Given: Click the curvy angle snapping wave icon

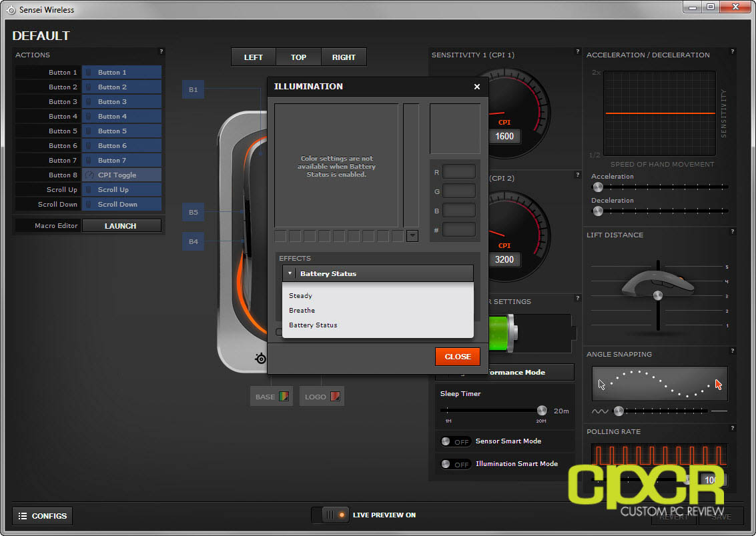Looking at the screenshot, I should (600, 411).
